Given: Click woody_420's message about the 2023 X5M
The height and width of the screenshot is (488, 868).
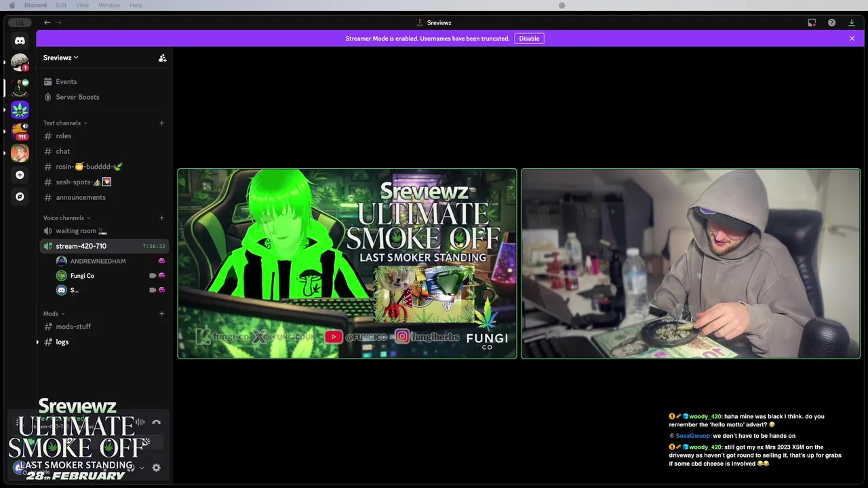Looking at the screenshot, I should [x=755, y=455].
